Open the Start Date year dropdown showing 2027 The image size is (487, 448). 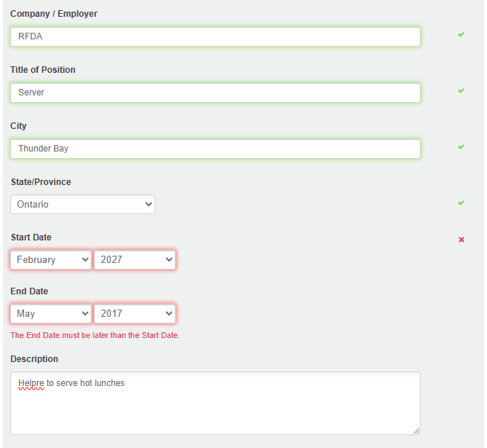135,259
